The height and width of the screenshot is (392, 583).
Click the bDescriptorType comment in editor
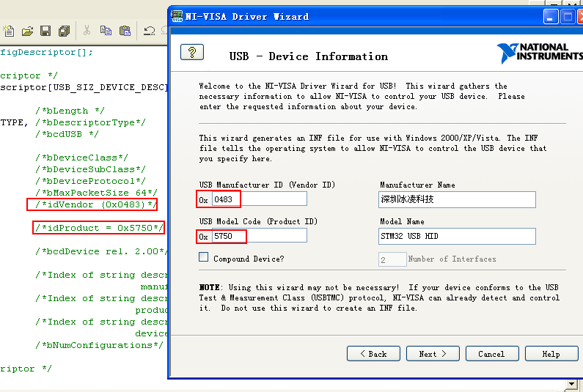90,122
